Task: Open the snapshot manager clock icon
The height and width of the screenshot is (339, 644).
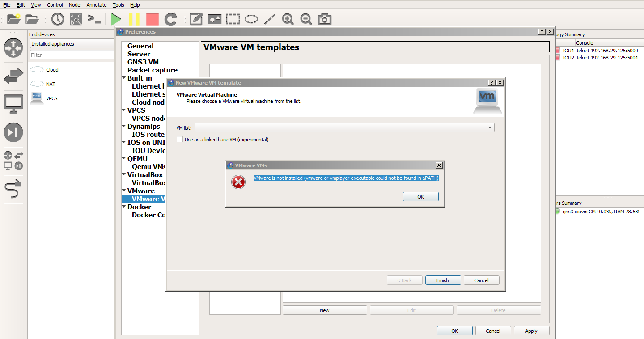Action: click(x=58, y=19)
